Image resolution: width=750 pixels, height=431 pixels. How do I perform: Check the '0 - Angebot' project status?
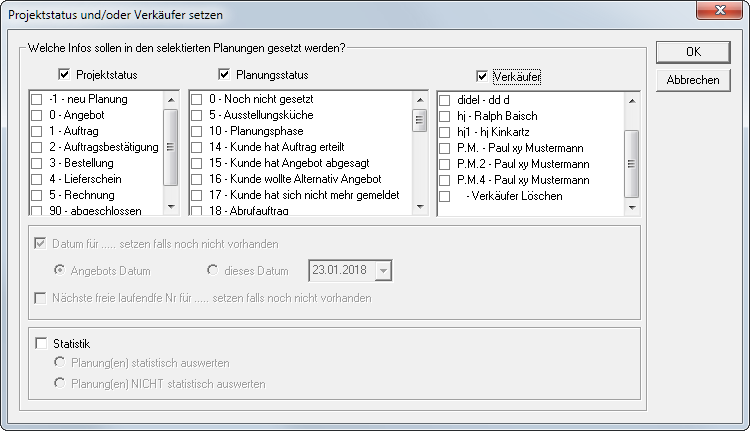tap(37, 115)
